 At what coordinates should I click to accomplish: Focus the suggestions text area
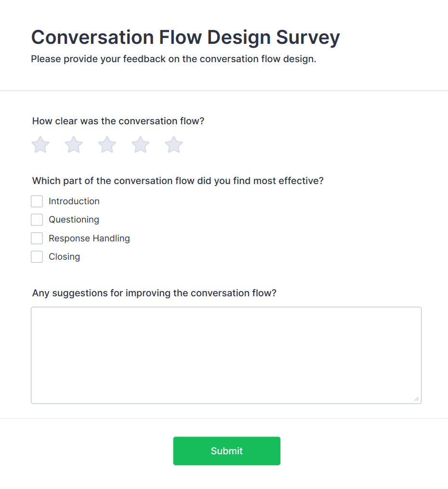click(x=226, y=355)
